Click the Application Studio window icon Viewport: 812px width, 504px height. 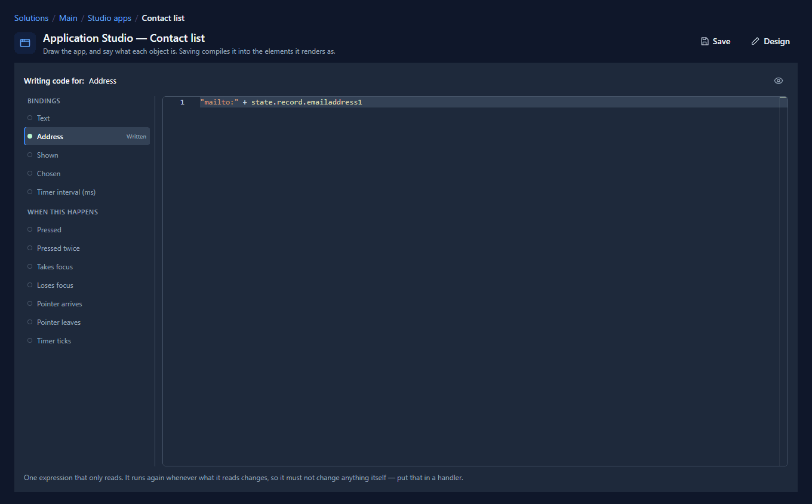point(25,43)
